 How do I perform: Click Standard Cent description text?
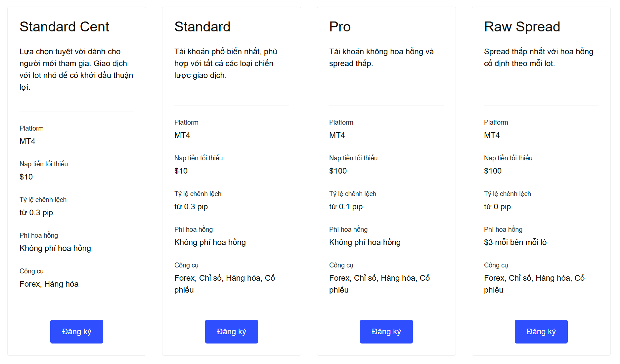click(76, 69)
